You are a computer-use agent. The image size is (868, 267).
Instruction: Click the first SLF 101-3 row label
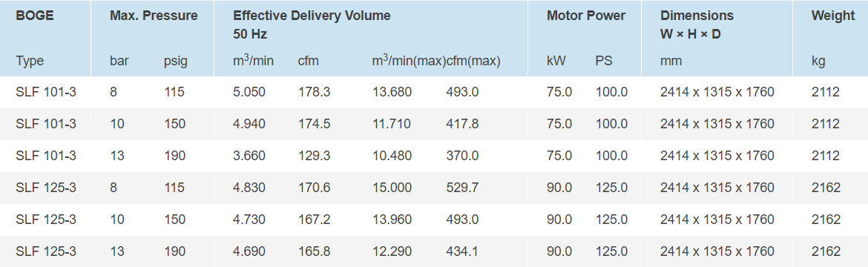point(46,92)
